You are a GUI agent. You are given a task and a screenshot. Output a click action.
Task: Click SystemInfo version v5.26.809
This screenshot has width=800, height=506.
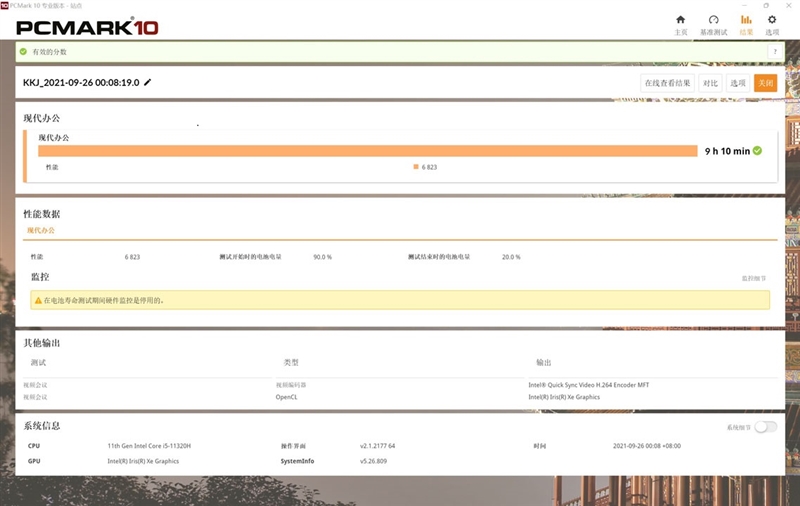[373, 461]
